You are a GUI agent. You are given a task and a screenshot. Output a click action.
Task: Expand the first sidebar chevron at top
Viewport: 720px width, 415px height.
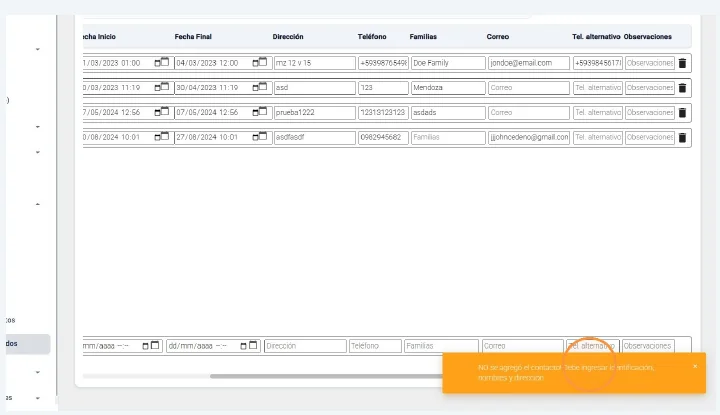[x=38, y=49]
